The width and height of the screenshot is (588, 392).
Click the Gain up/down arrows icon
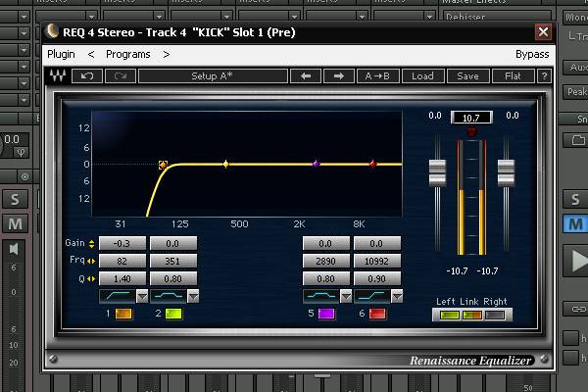coord(91,244)
